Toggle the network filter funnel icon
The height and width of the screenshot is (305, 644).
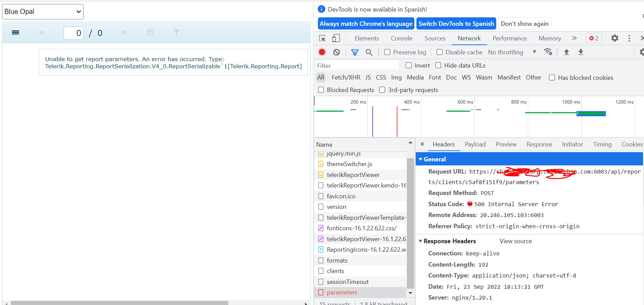tap(355, 52)
